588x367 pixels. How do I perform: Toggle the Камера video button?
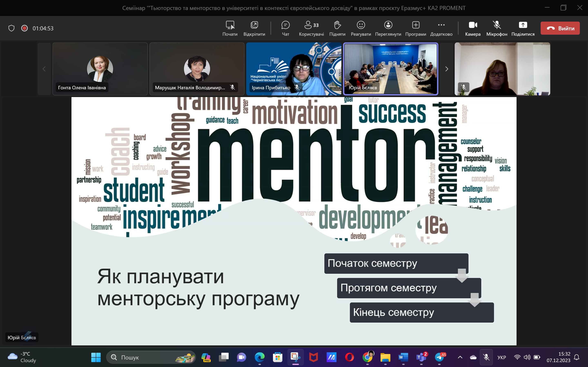coord(473,28)
